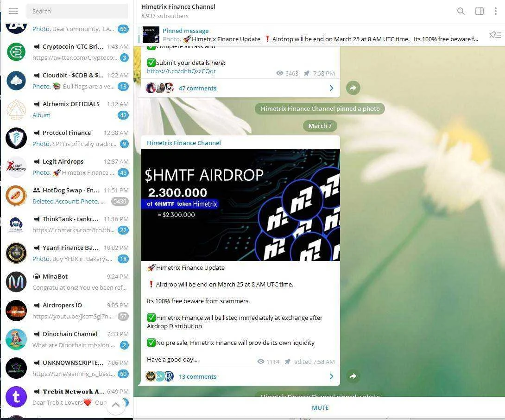Image resolution: width=505 pixels, height=420 pixels.
Task: Open the MinaBot chat
Action: point(67,281)
